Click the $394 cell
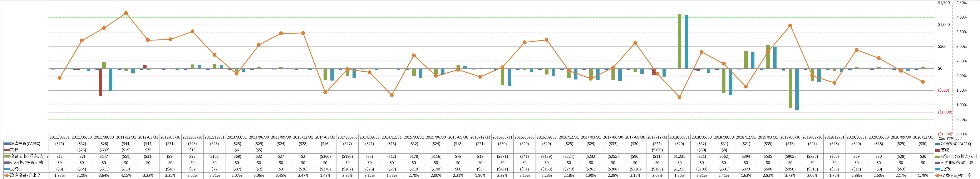 (x=746, y=156)
